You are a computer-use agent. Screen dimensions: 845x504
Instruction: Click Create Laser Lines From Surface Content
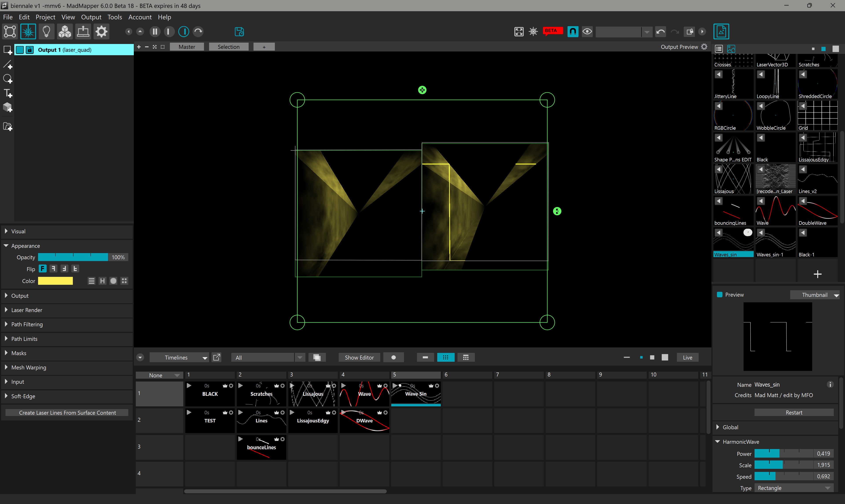click(x=67, y=413)
